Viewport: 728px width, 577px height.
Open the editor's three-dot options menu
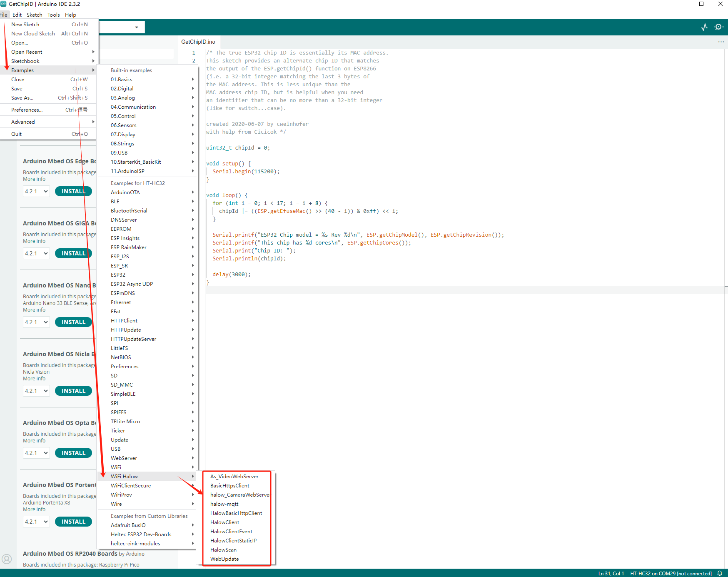(721, 42)
